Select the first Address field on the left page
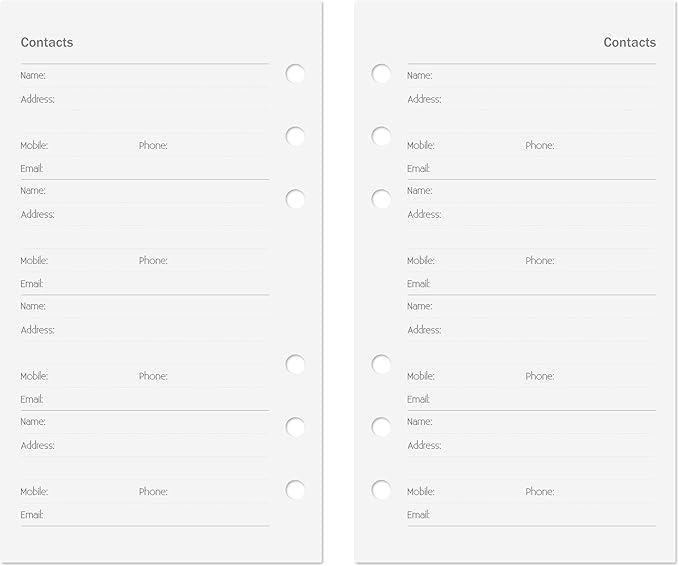 click(145, 100)
